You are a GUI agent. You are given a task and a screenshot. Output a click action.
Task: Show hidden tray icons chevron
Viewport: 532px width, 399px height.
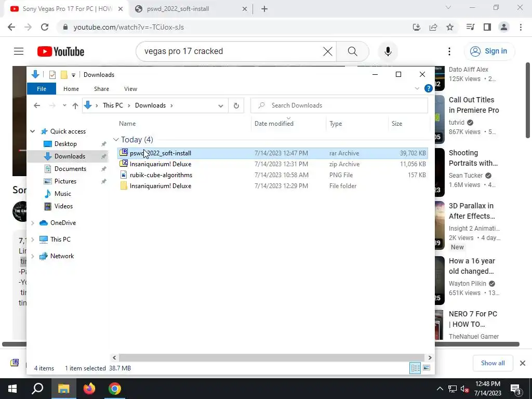click(440, 389)
